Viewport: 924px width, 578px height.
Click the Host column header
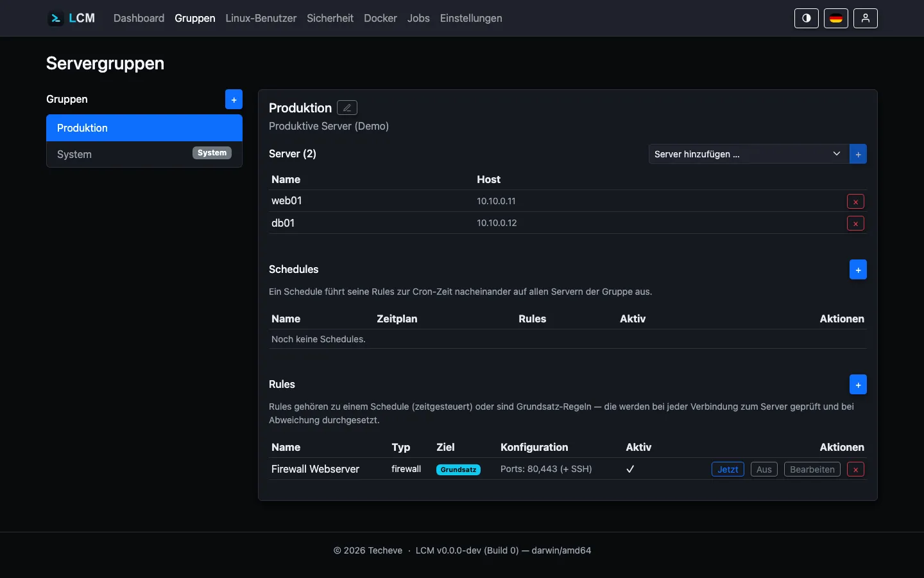pos(488,179)
